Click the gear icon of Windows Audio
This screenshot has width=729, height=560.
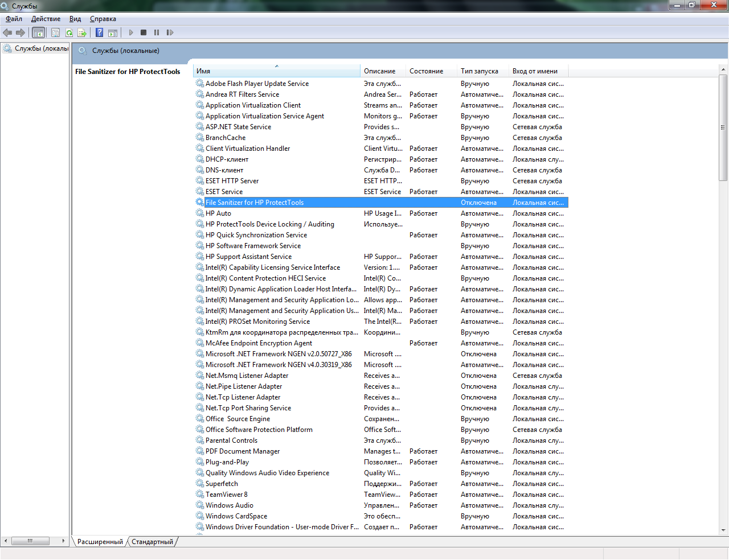[200, 505]
